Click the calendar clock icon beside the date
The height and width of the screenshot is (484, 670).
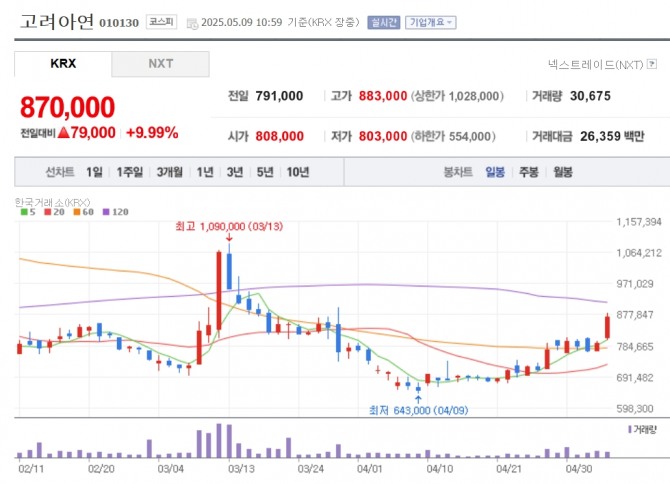click(192, 23)
